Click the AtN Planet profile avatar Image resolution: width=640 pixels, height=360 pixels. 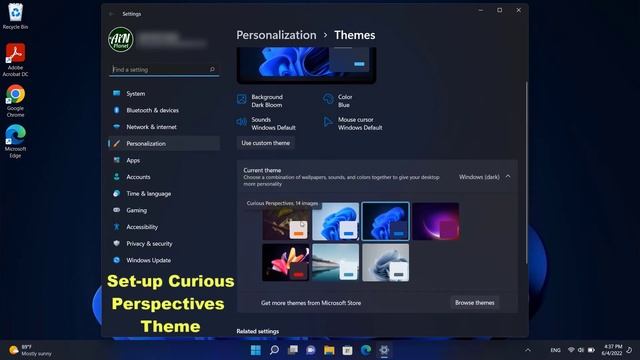[x=121, y=40]
